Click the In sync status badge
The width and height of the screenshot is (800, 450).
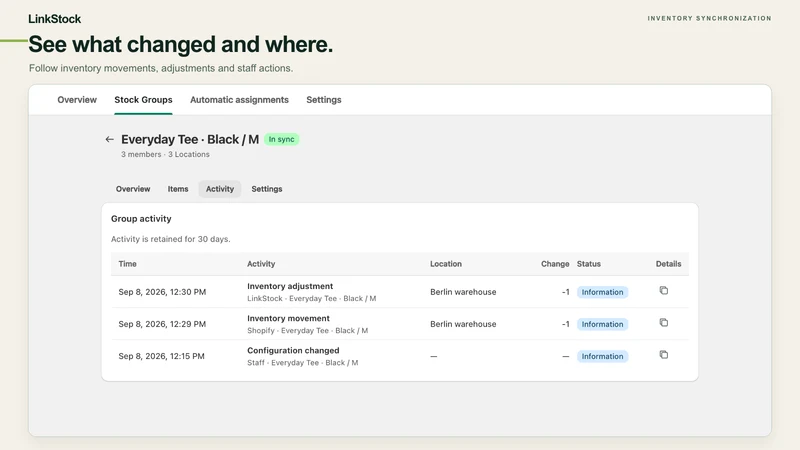(282, 139)
